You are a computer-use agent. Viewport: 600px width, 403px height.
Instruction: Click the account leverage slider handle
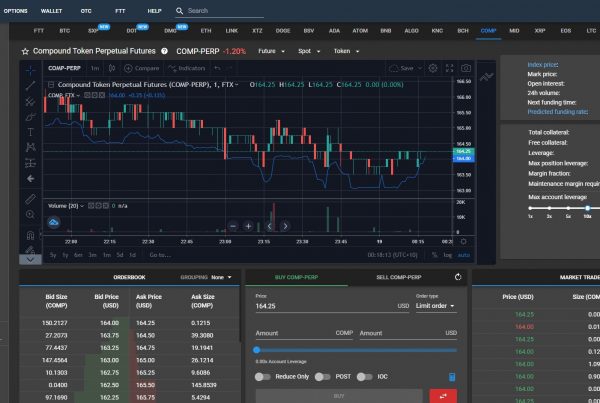tap(258, 349)
